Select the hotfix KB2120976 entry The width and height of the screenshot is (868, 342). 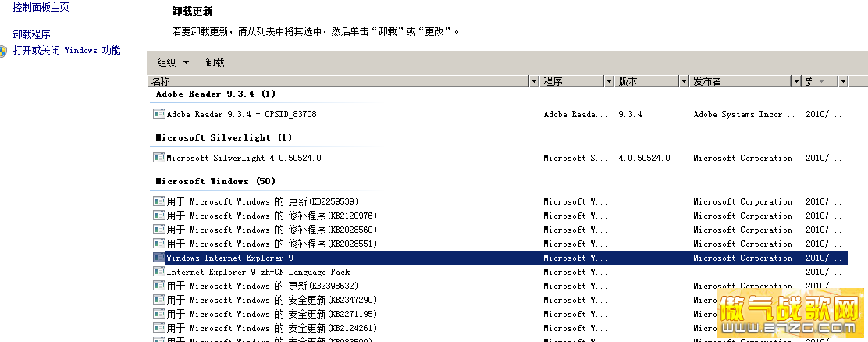[x=500, y=216]
